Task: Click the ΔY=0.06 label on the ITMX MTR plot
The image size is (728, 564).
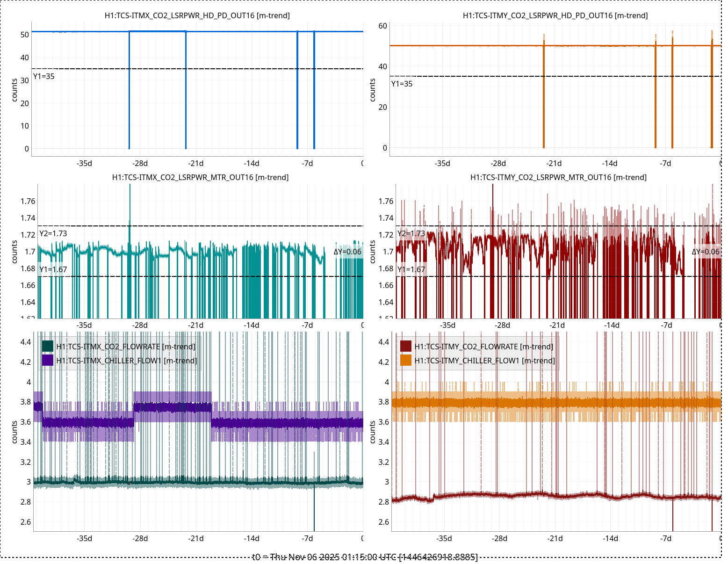Action: [347, 252]
